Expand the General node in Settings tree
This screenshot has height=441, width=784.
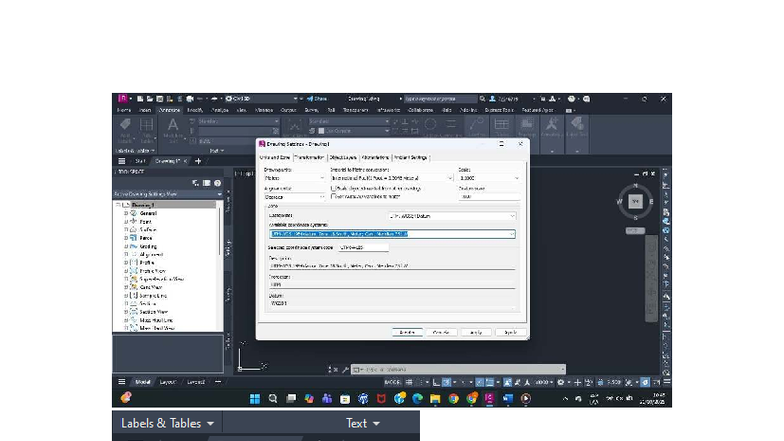[125, 213]
